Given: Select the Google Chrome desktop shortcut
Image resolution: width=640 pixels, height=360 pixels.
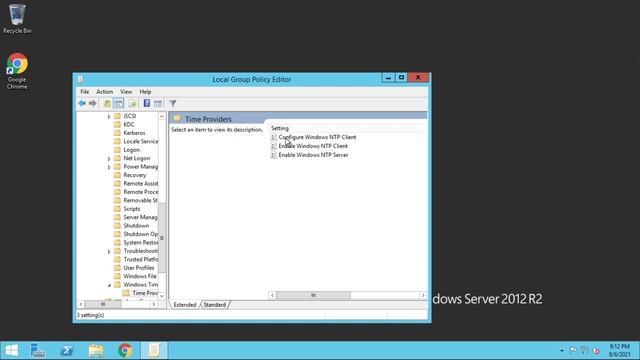Looking at the screenshot, I should pos(17,71).
